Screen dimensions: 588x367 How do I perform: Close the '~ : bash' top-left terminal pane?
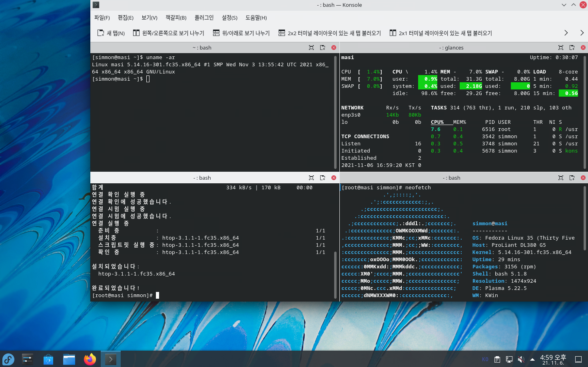[334, 48]
